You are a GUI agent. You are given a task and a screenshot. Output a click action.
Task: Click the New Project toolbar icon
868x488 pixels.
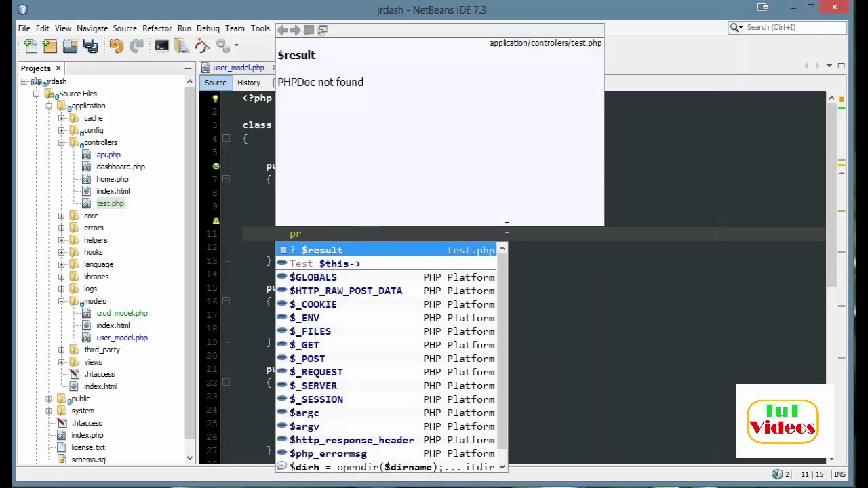[x=50, y=45]
